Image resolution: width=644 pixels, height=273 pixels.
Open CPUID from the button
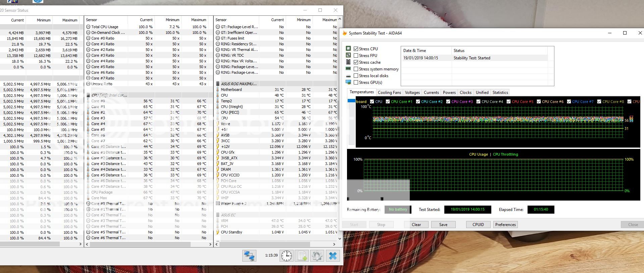tap(478, 225)
